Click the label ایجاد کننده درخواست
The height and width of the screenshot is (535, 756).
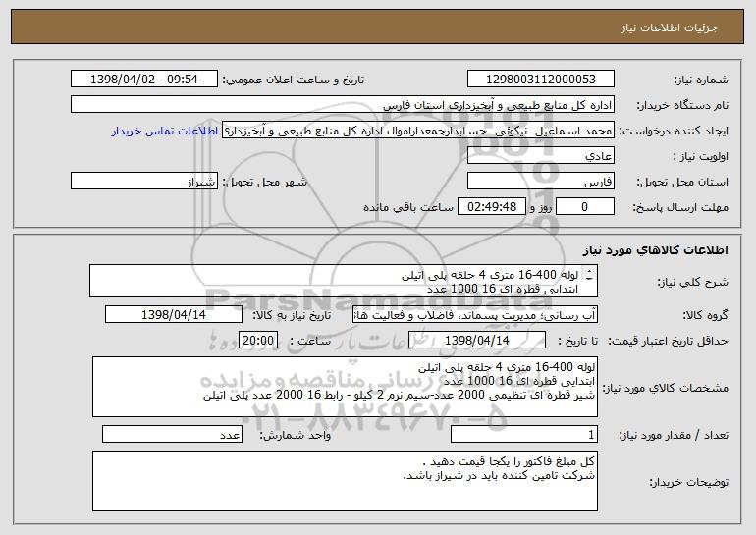pyautogui.click(x=674, y=131)
